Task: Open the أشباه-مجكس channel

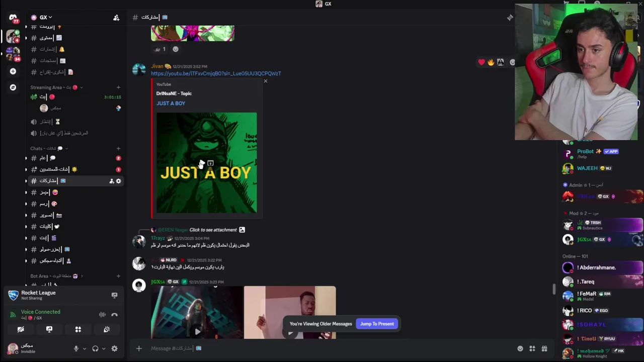Action: 74,260
